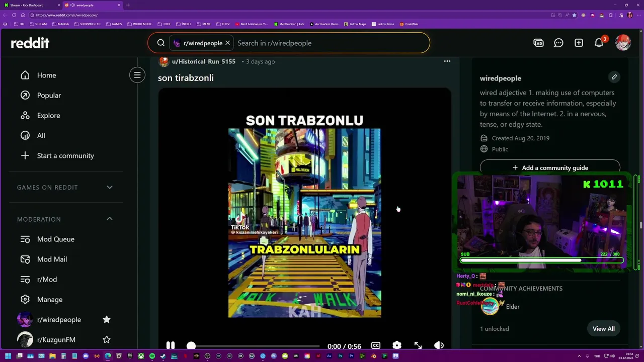
Task: Open the user avatar menu
Action: [623, 43]
